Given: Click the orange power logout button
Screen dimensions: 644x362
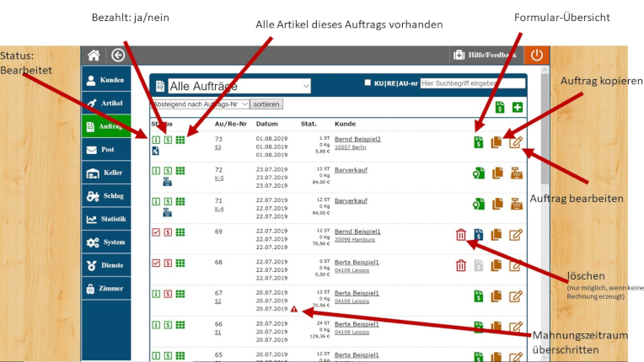Looking at the screenshot, I should point(537,55).
